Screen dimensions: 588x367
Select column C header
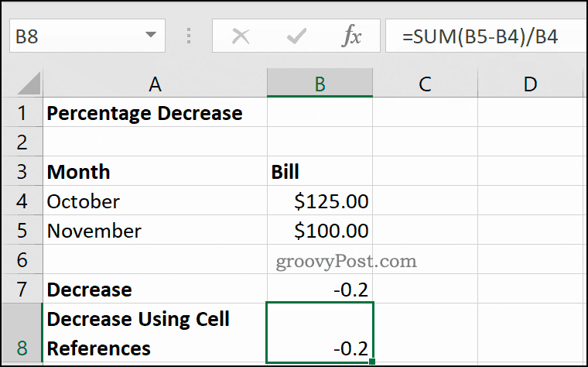pos(425,83)
